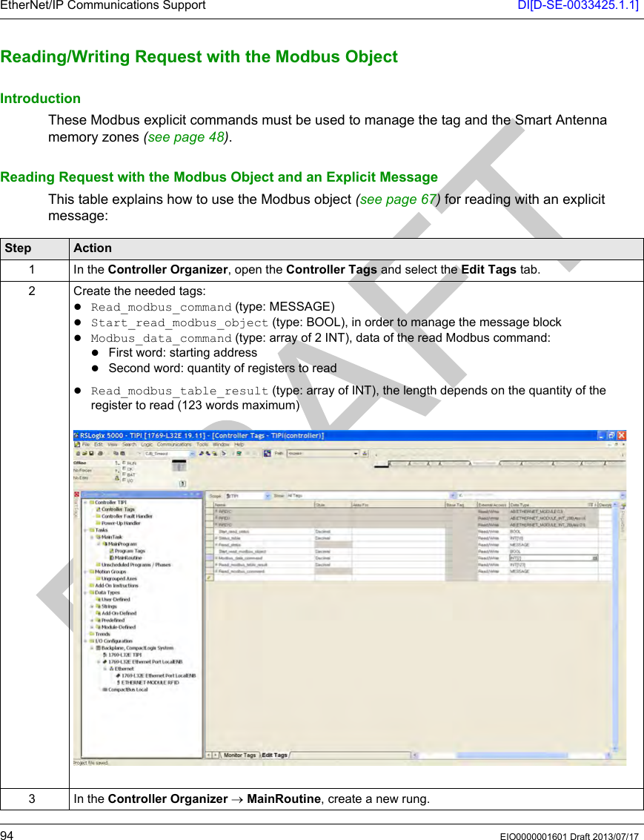Image resolution: width=644 pixels, height=840 pixels.
Task: Expand the Strings data type node
Action: (92, 607)
